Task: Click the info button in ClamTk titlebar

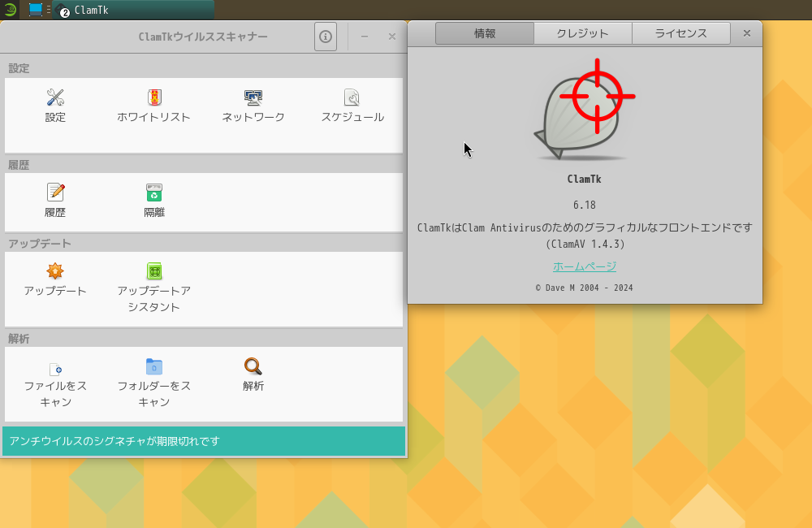Action: [x=325, y=37]
